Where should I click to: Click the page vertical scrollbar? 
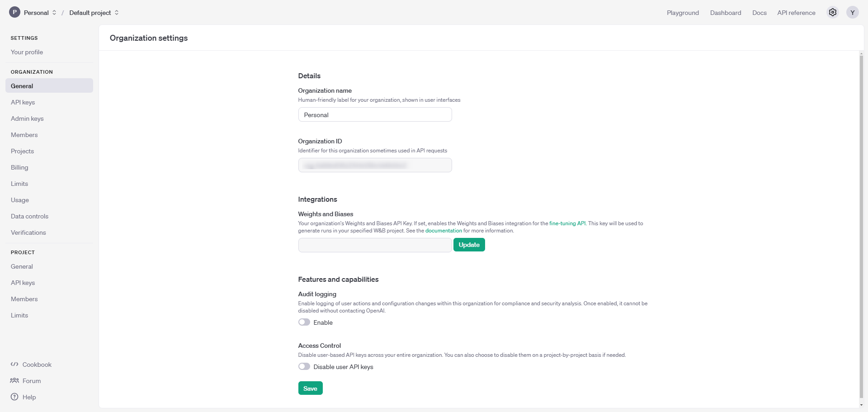pyautogui.click(x=861, y=226)
